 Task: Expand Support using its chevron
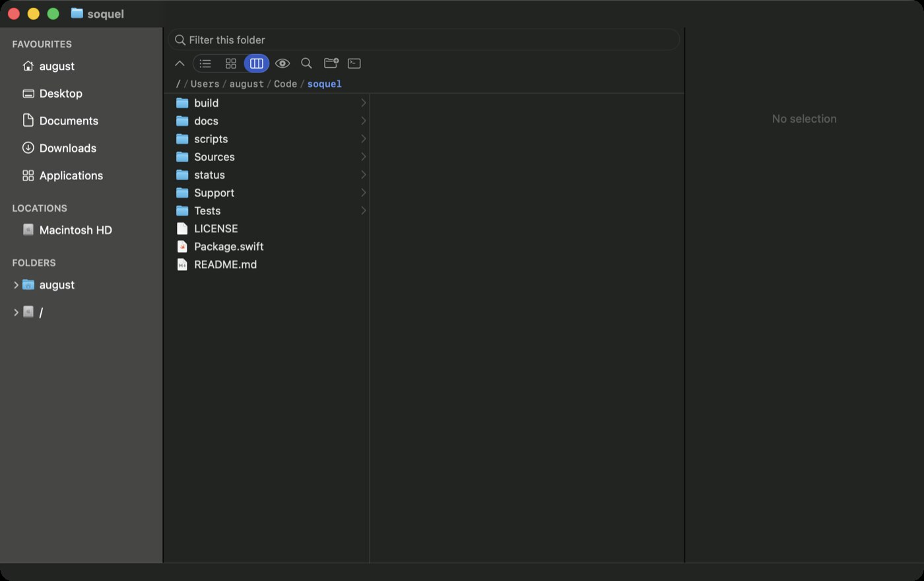[x=363, y=193]
